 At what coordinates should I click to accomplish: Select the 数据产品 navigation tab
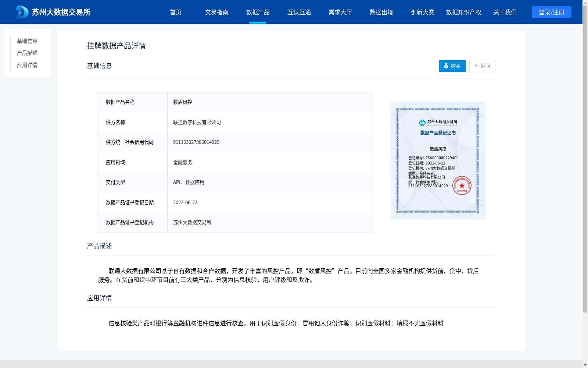click(258, 12)
